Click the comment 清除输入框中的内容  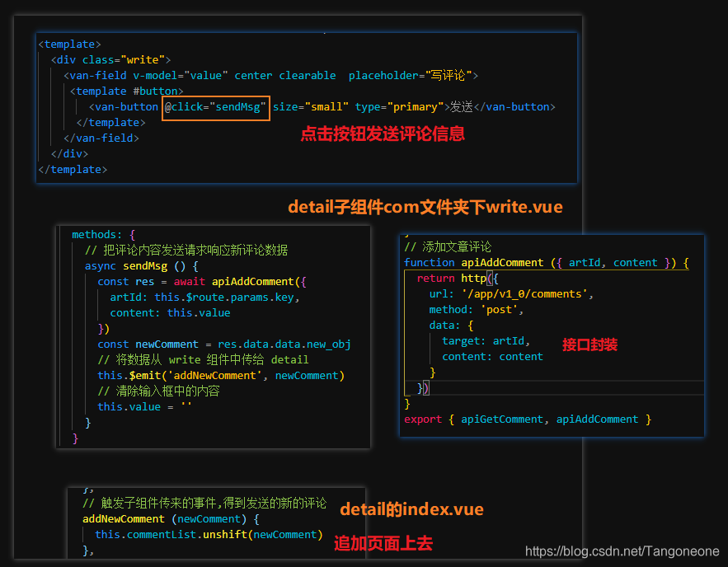pos(158,391)
